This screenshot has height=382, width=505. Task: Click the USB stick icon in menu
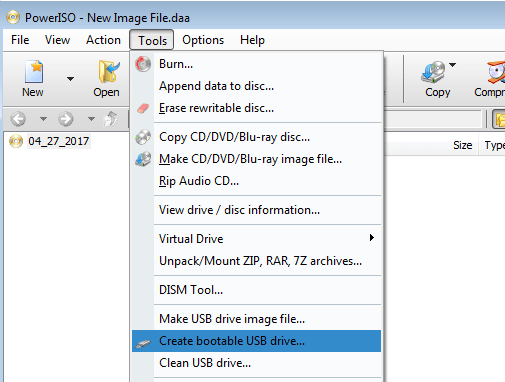tap(143, 343)
